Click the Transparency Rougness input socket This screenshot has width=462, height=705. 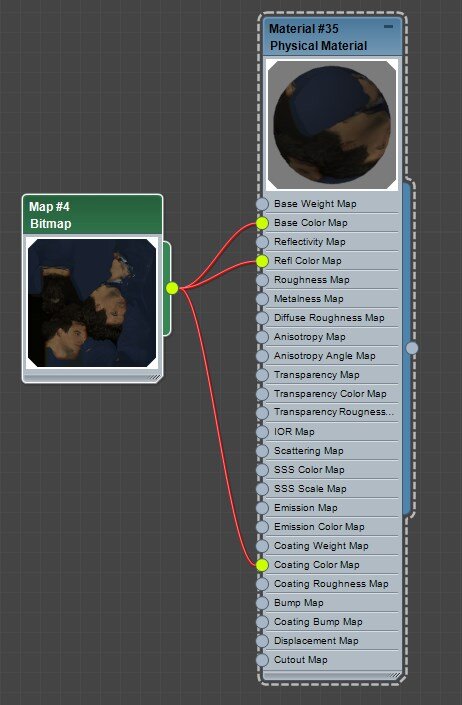tap(262, 413)
